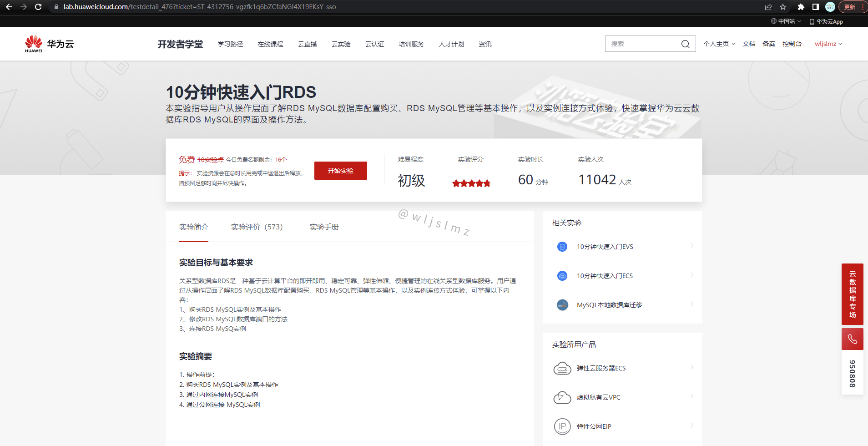This screenshot has height=446, width=868.
Task: Click chevron beside 10分钟快速入门EVS
Action: coord(691,246)
